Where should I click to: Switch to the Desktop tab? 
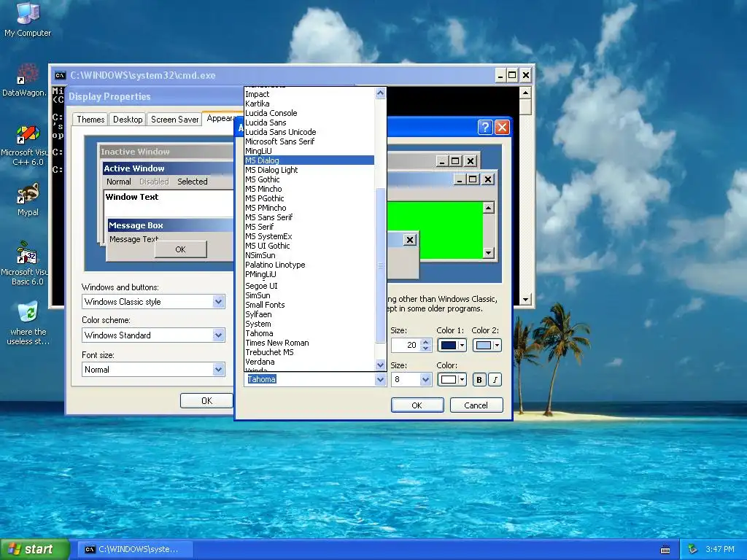[127, 120]
